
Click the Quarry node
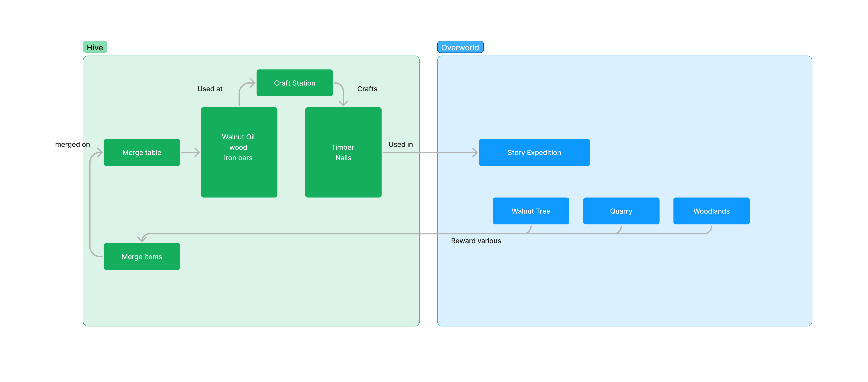pos(621,211)
